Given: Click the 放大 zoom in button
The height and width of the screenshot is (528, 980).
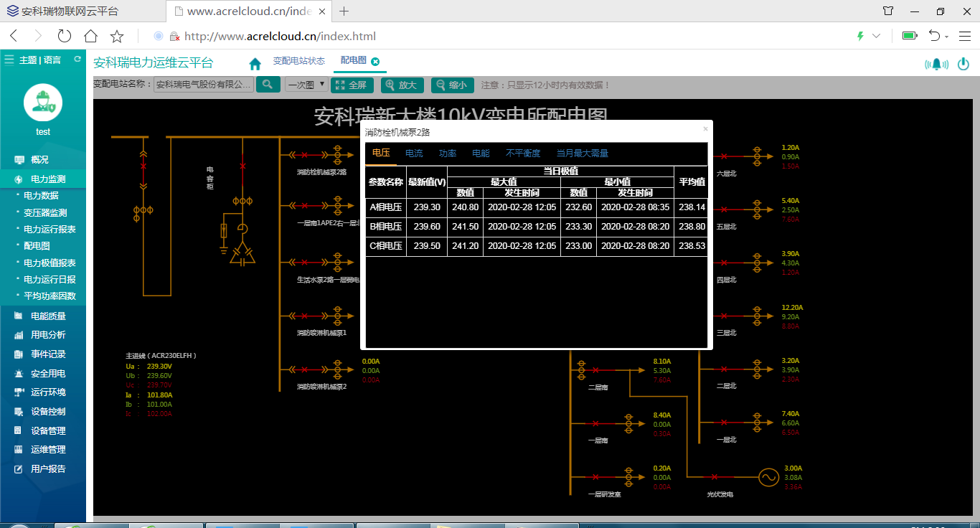Looking at the screenshot, I should coord(402,85).
